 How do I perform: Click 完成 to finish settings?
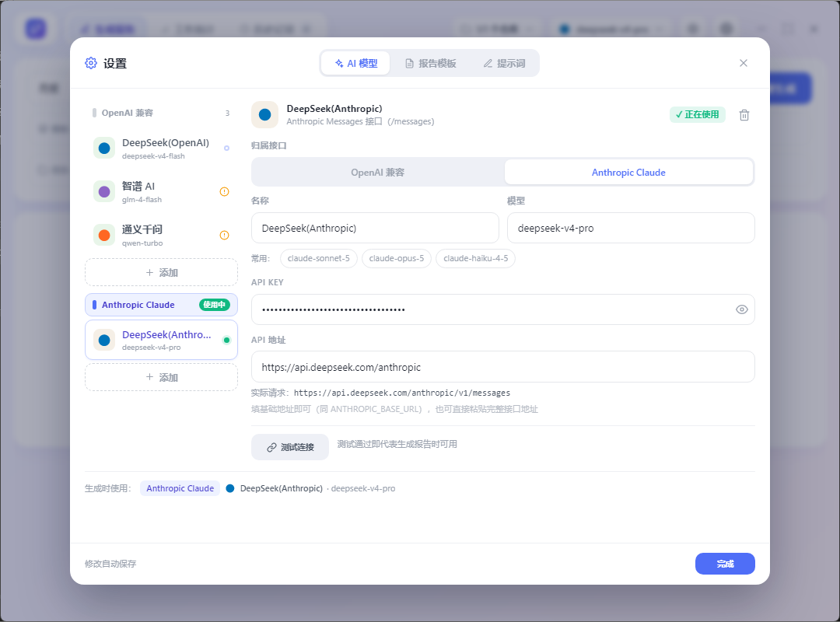tap(725, 564)
